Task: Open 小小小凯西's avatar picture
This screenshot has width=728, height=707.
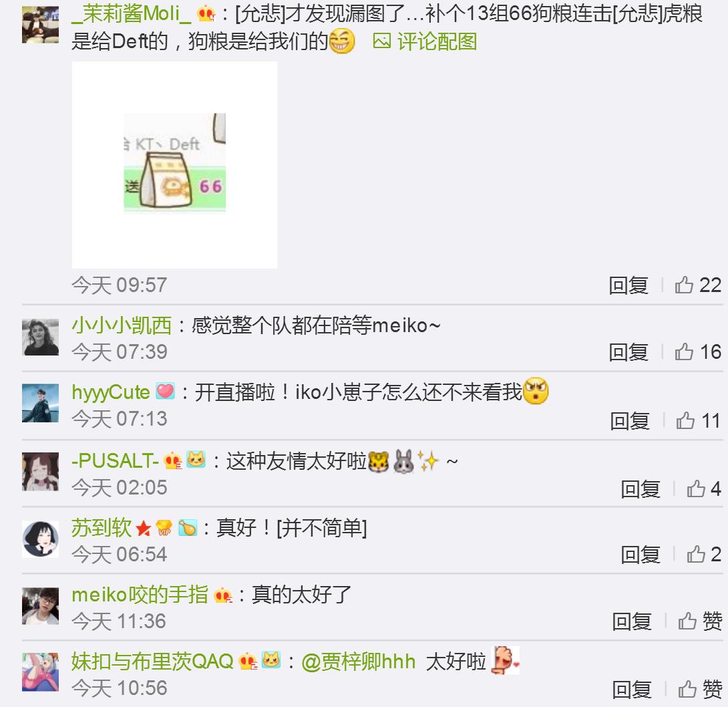Action: (x=40, y=337)
